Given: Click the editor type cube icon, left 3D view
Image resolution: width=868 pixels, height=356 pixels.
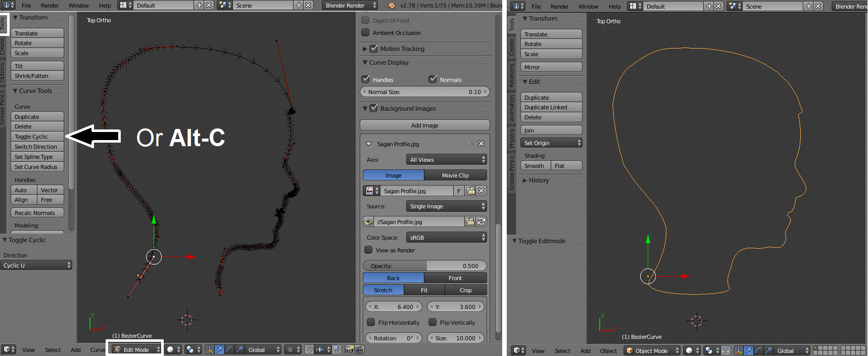Looking at the screenshot, I should point(9,349).
